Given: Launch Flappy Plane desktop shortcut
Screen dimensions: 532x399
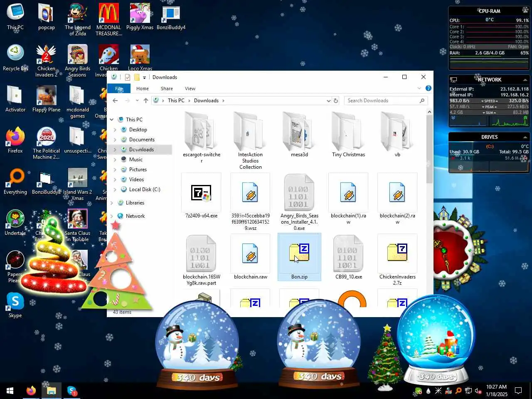Looking at the screenshot, I should click(x=46, y=99).
